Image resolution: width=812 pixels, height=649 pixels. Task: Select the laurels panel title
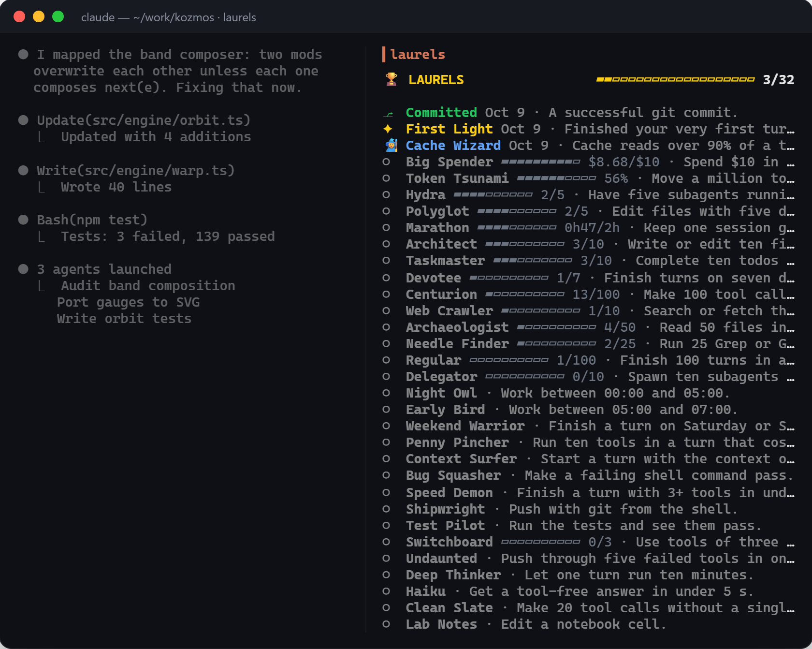[418, 54]
